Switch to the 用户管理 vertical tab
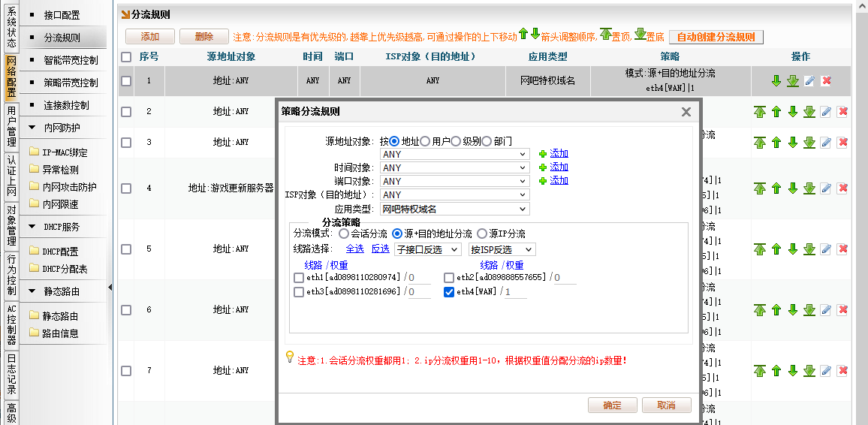The width and height of the screenshot is (868, 425). coord(11,126)
